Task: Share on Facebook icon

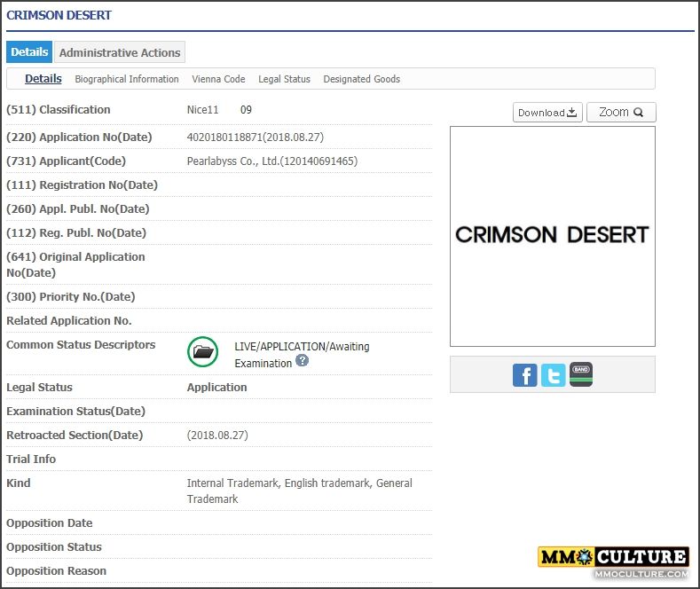Action: point(524,375)
